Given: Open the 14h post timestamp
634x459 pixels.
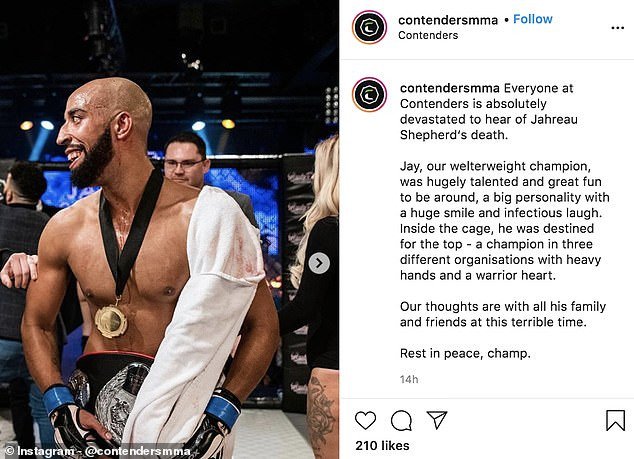Looking at the screenshot, I should pos(409,379).
